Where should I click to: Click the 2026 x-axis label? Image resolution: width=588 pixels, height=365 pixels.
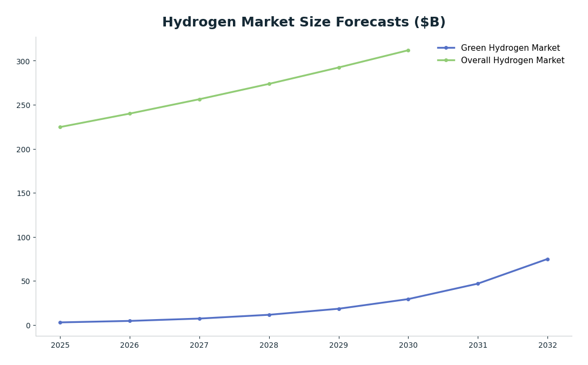point(129,345)
